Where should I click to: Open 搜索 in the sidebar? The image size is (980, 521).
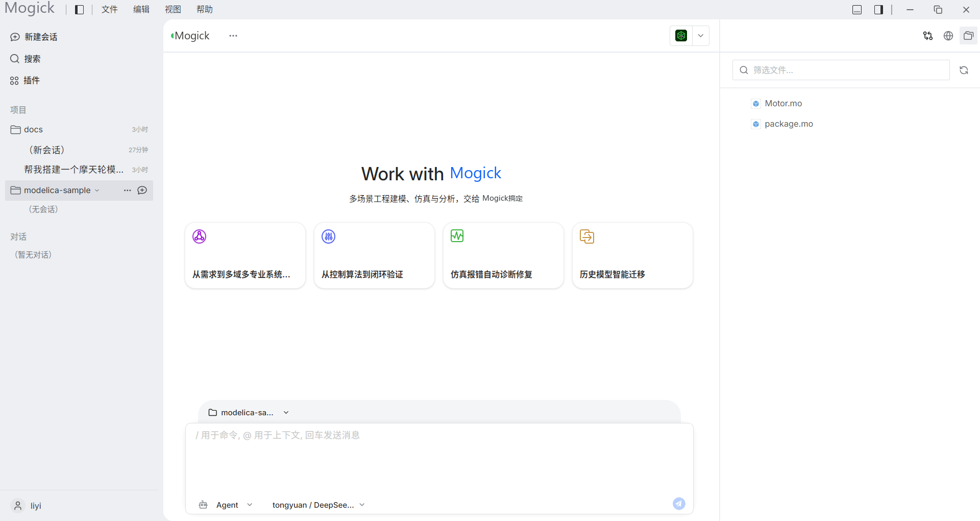click(26, 59)
